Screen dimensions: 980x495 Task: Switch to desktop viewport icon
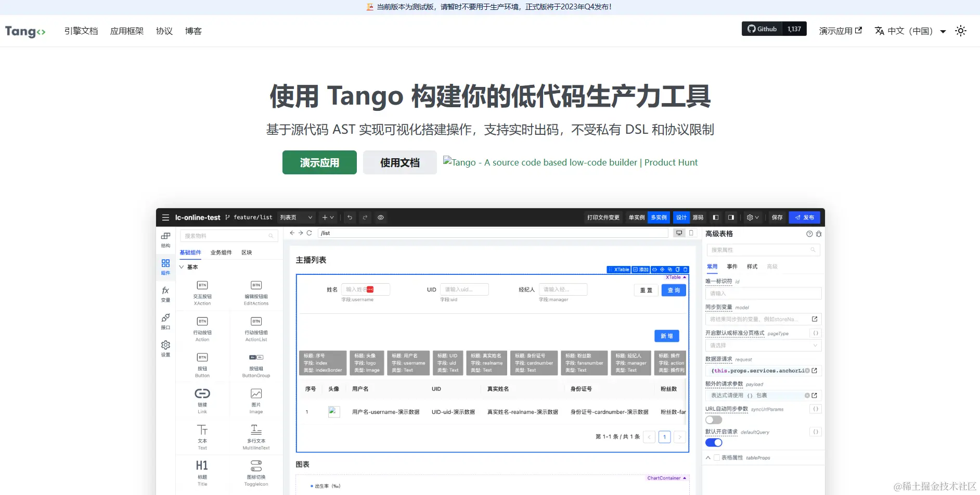[x=679, y=233]
